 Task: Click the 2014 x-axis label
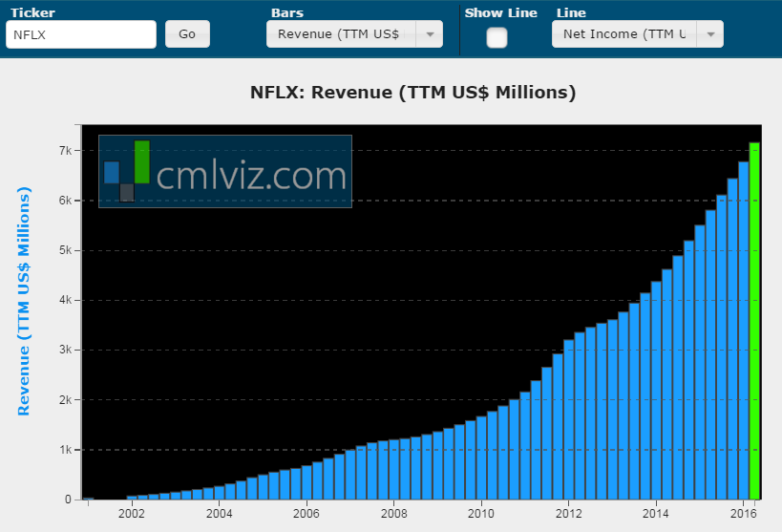coord(656,514)
